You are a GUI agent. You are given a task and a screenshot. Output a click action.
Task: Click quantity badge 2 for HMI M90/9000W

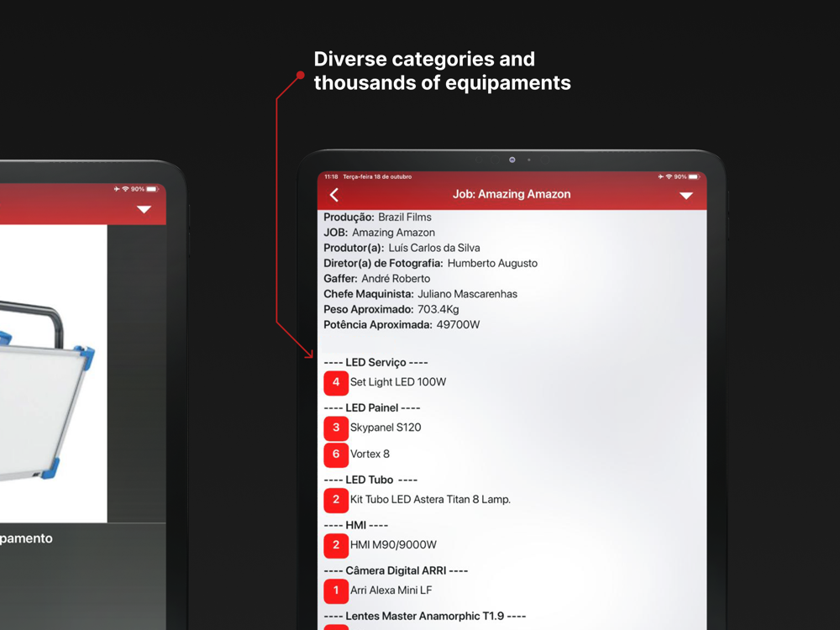[x=336, y=545]
